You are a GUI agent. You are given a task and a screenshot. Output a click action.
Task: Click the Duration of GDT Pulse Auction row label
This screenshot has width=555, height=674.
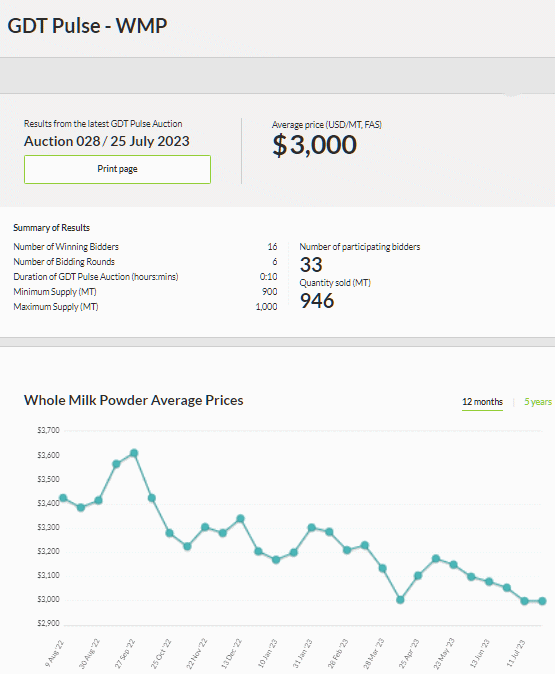tap(96, 277)
